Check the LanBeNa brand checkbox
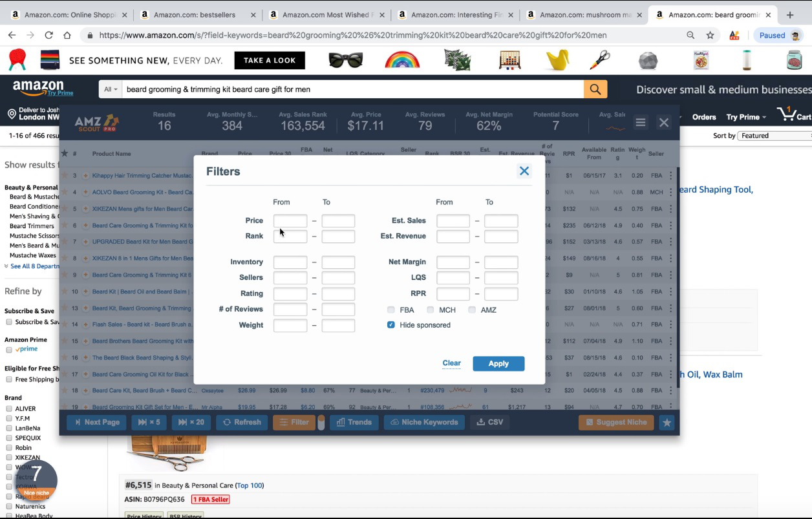Screen dimensions: 812x519 pyautogui.click(x=9, y=428)
